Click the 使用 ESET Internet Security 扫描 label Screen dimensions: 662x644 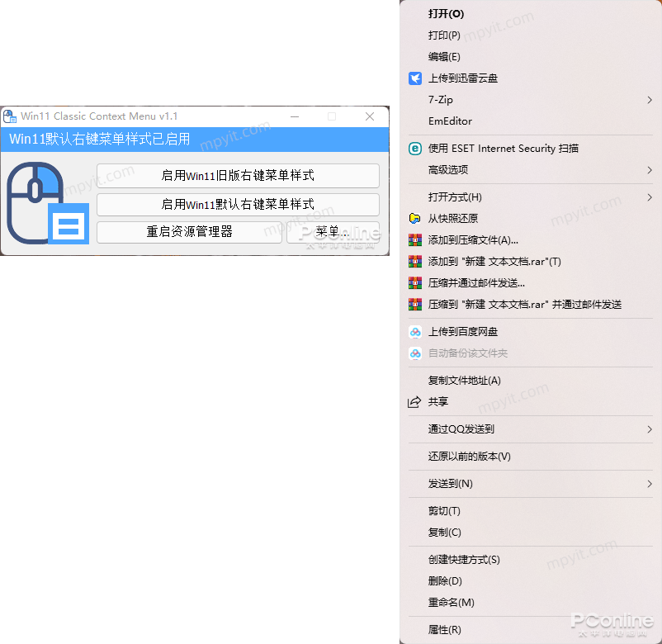(504, 149)
